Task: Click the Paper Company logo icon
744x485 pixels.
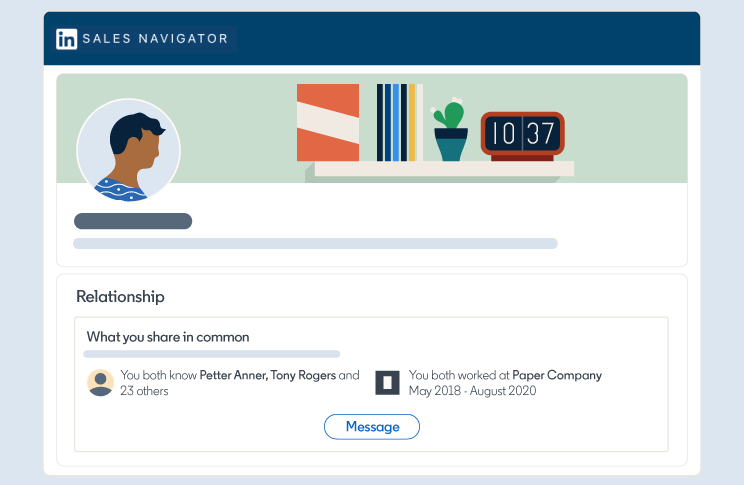Action: click(387, 382)
